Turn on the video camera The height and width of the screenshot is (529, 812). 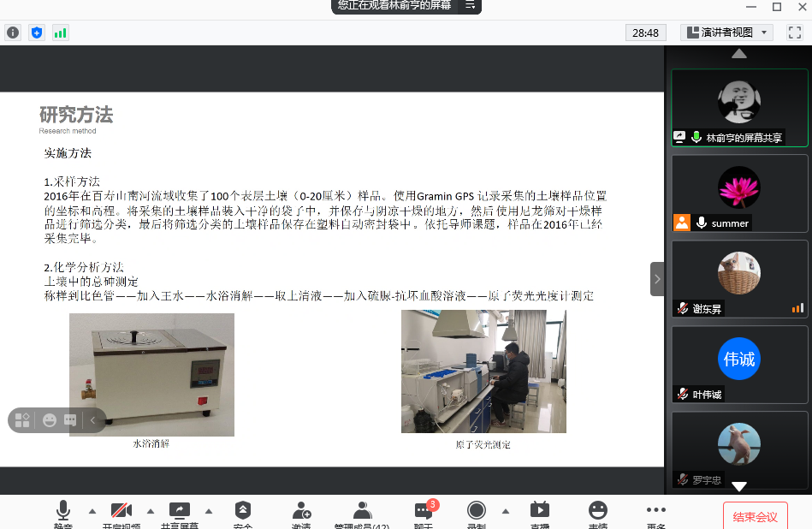coord(122,512)
